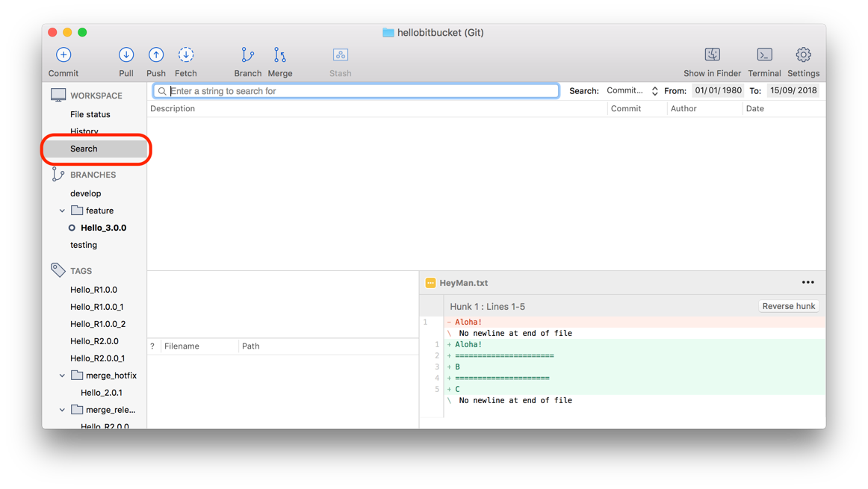Sort by the Description column header
This screenshot has height=489, width=868.
point(173,108)
